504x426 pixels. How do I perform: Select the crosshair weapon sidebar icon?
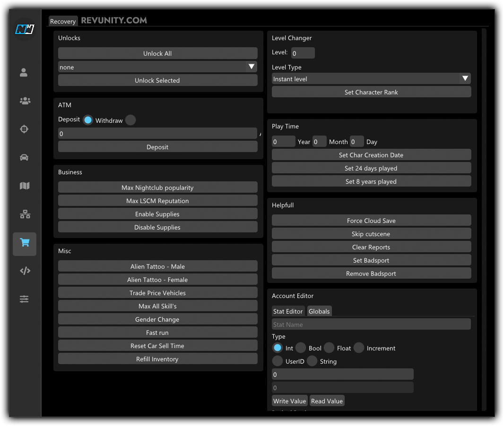point(25,129)
